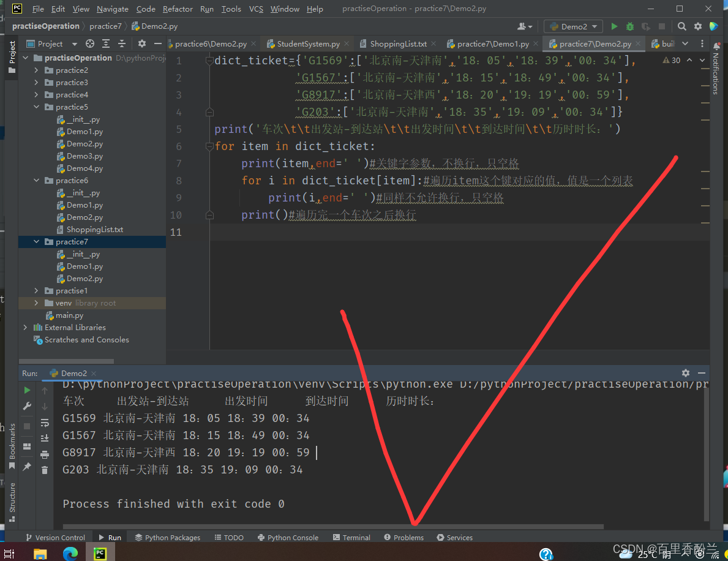
Task: Click Run console horizontal scrollbar
Action: (333, 527)
